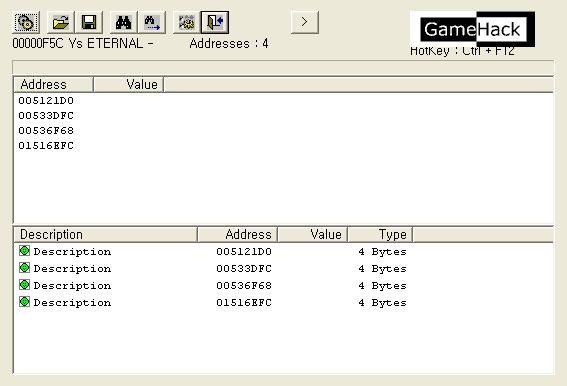The width and height of the screenshot is (567, 386).
Task: Toggle green freeze icon for 01516EFC row
Action: tap(25, 301)
